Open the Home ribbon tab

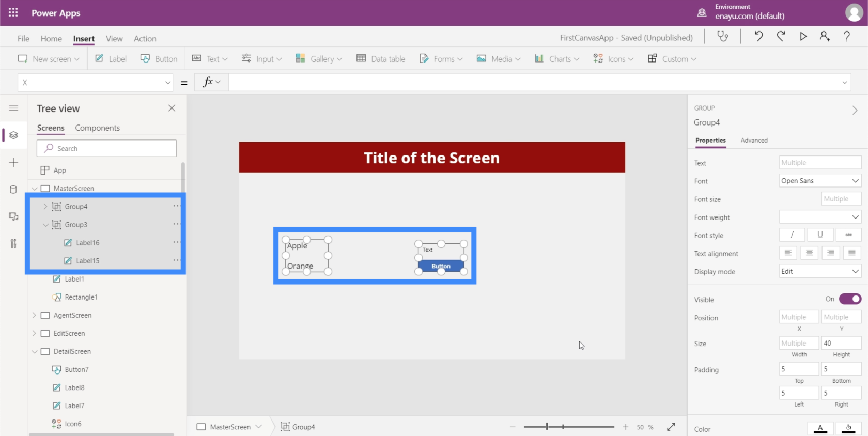pos(51,38)
